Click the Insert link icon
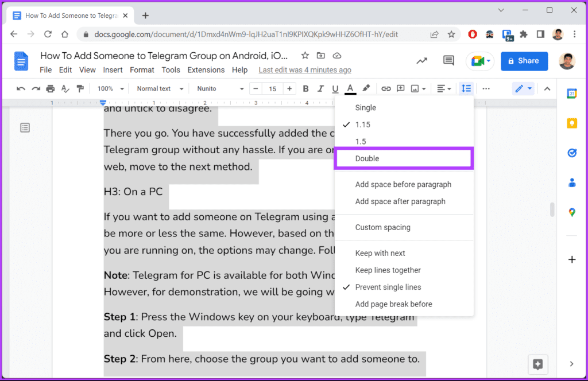The height and width of the screenshot is (381, 588). tap(386, 89)
